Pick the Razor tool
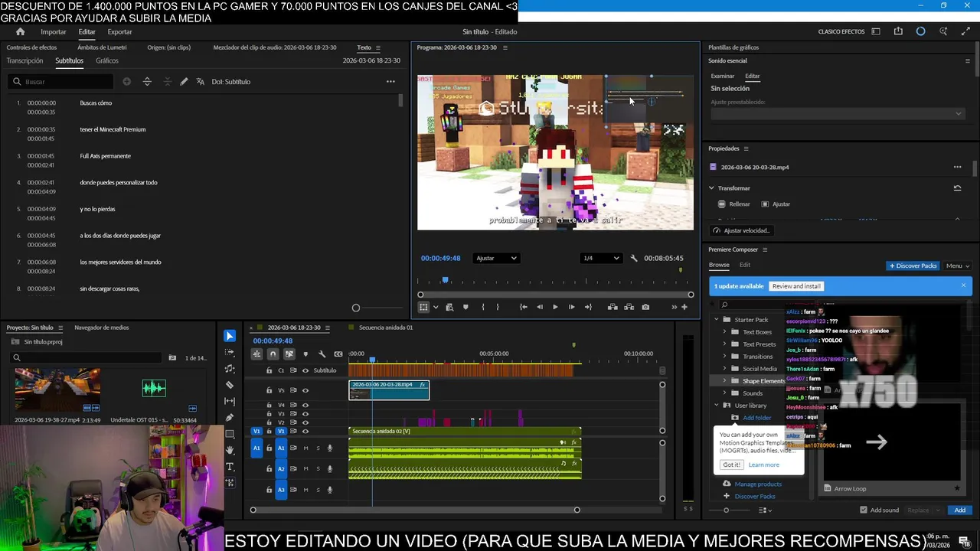 pyautogui.click(x=230, y=385)
